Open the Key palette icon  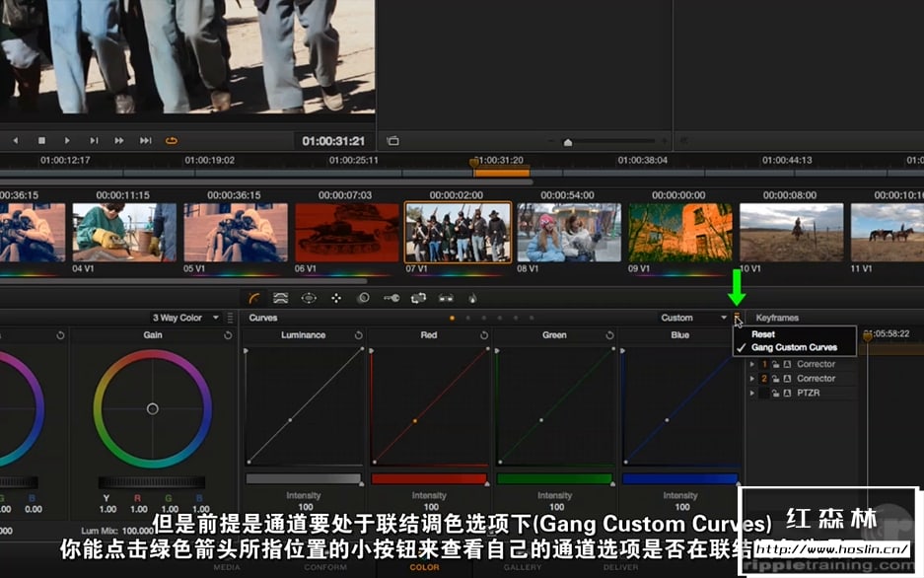391,298
